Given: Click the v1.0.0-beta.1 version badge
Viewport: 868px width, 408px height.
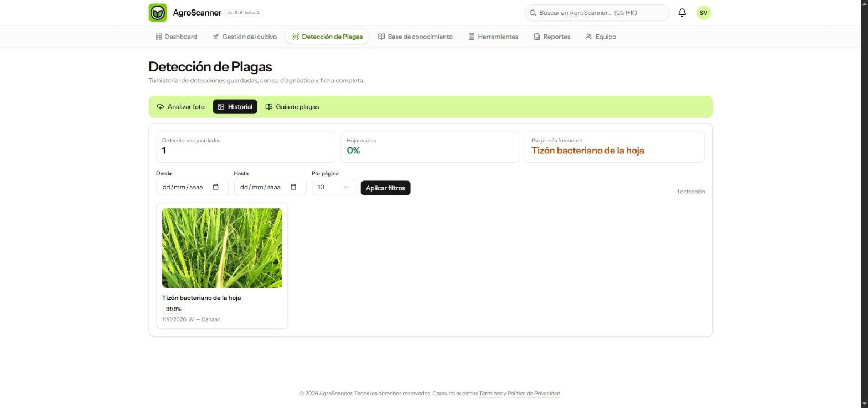Looking at the screenshot, I should point(244,13).
